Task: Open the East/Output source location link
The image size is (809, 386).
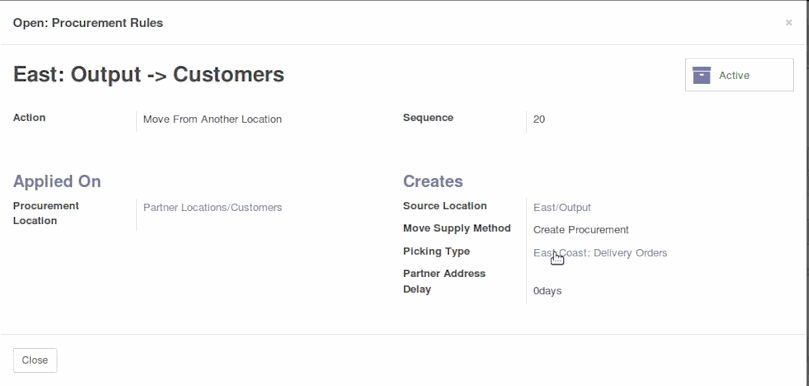Action: click(562, 207)
